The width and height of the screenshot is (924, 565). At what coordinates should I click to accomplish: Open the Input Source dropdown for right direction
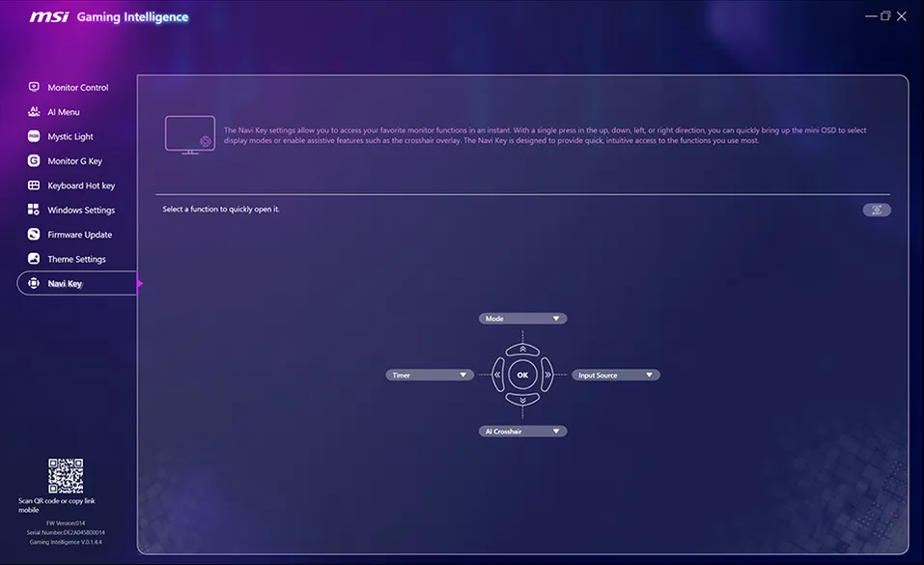(616, 375)
